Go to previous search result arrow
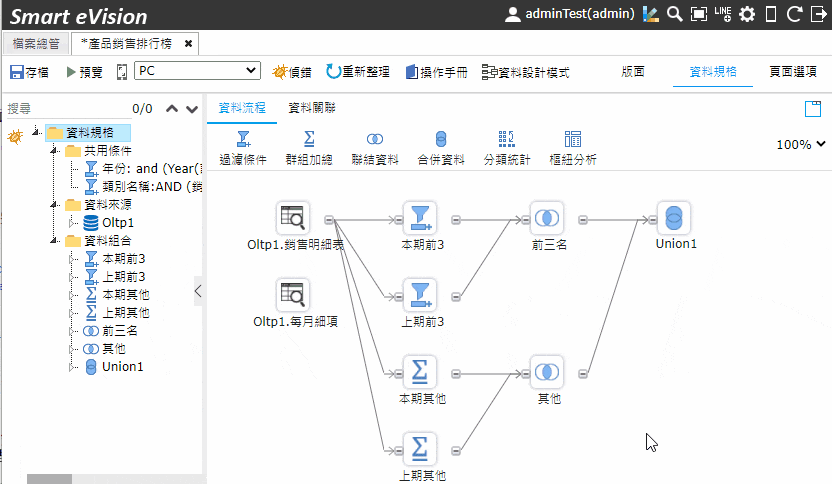 pos(172,109)
